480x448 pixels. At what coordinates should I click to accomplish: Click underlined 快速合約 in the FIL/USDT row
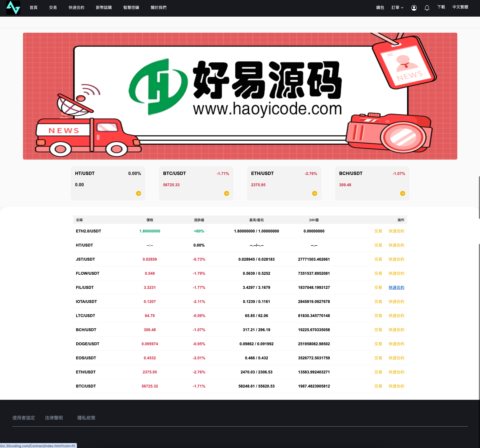click(396, 288)
